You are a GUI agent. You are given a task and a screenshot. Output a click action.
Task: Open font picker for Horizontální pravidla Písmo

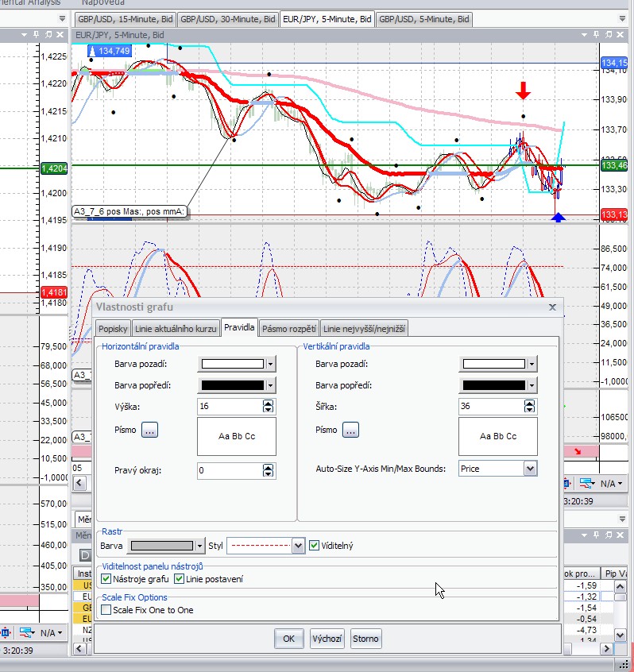(150, 430)
